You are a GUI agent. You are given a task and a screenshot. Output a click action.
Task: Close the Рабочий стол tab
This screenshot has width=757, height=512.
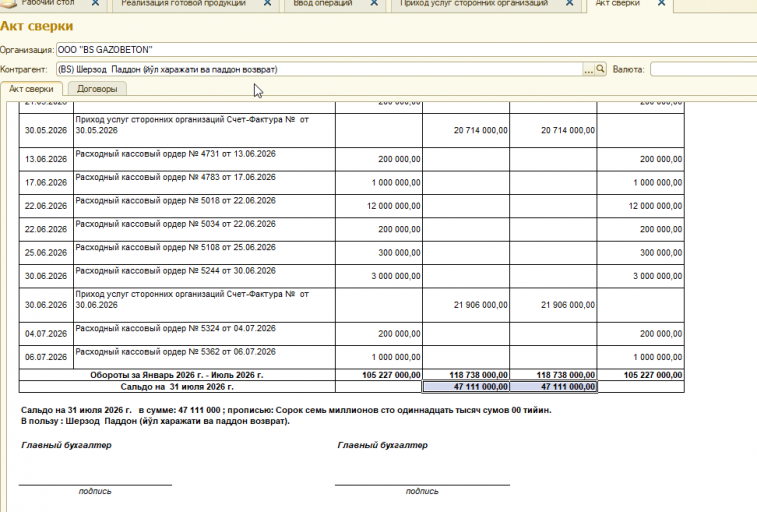tap(96, 3)
